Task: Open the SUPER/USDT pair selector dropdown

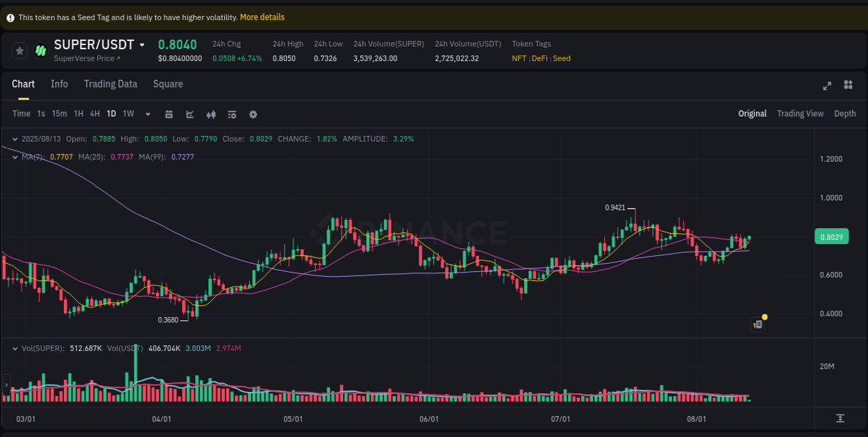Action: [142, 44]
